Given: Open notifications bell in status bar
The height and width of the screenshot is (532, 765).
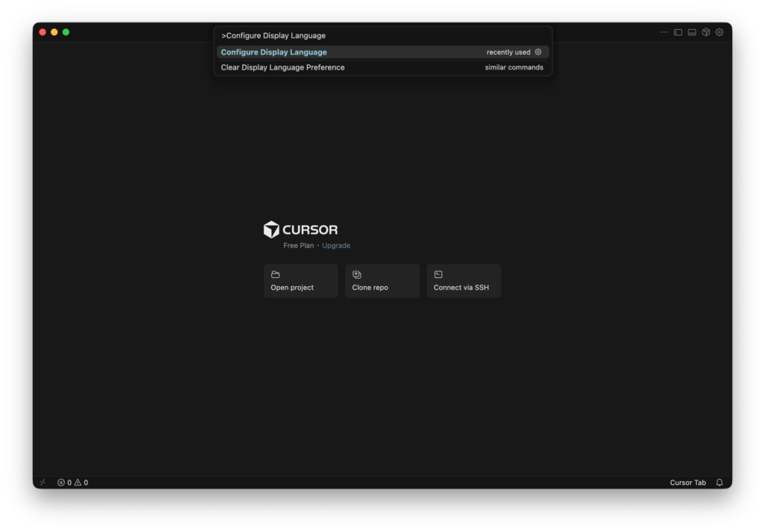Looking at the screenshot, I should (x=719, y=483).
